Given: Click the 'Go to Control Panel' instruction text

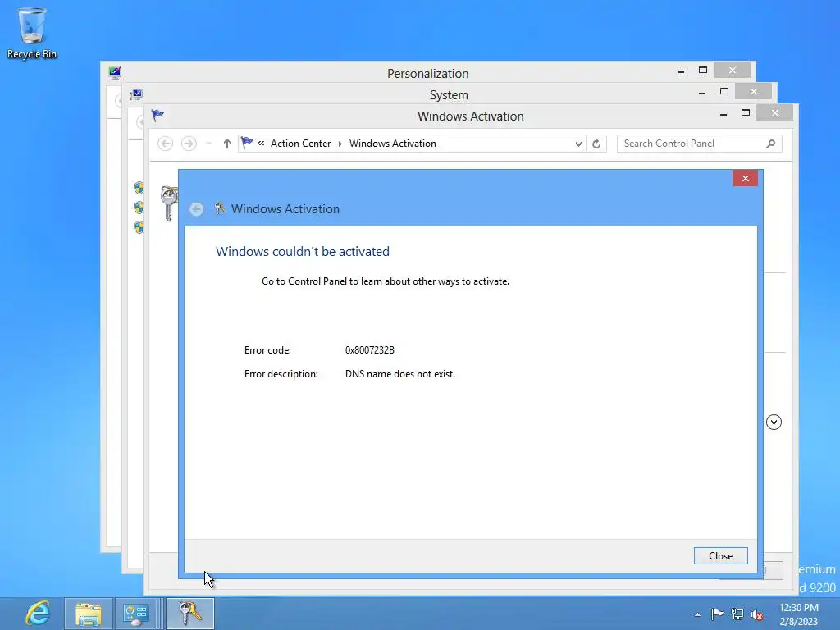Looking at the screenshot, I should pyautogui.click(x=386, y=281).
